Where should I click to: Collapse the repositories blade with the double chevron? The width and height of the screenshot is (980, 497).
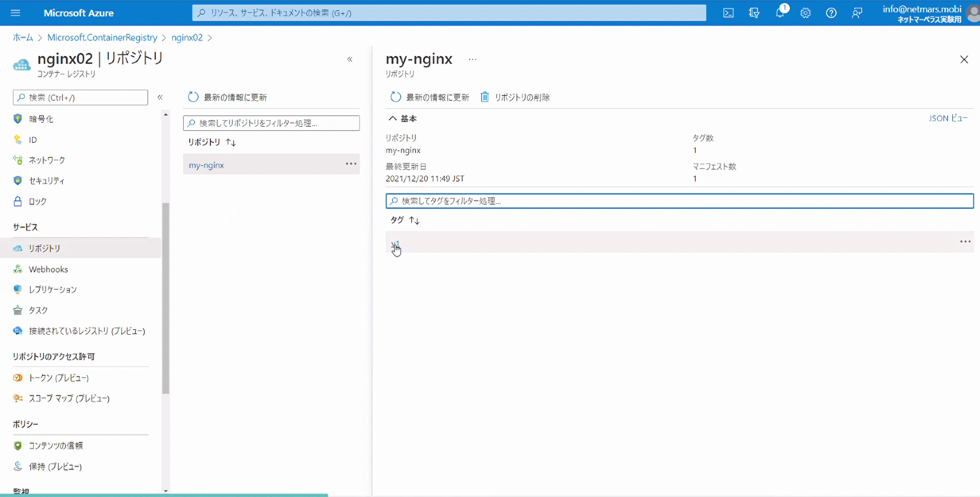[x=350, y=59]
